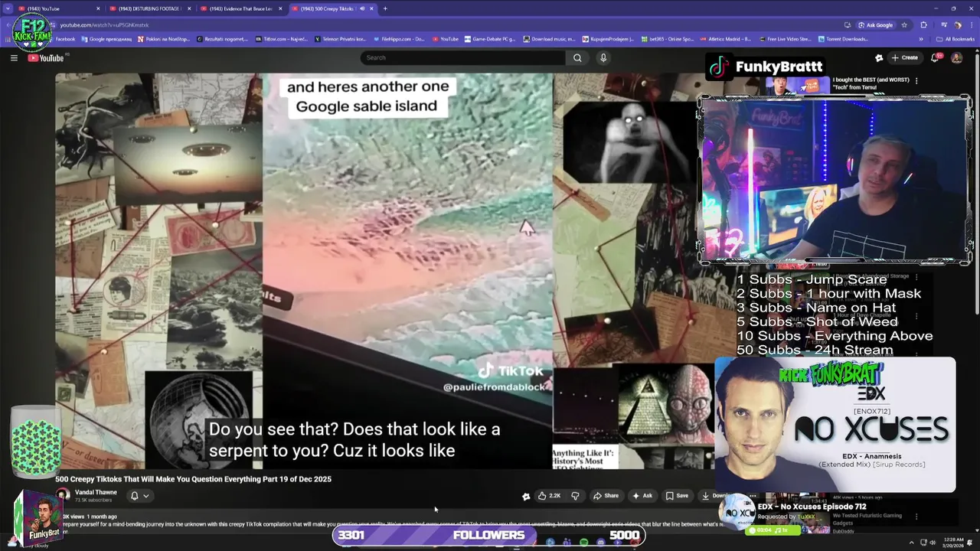This screenshot has width=980, height=551.
Task: Switch to the 'DISTURBING FOOTAGE' tab
Action: pyautogui.click(x=149, y=8)
